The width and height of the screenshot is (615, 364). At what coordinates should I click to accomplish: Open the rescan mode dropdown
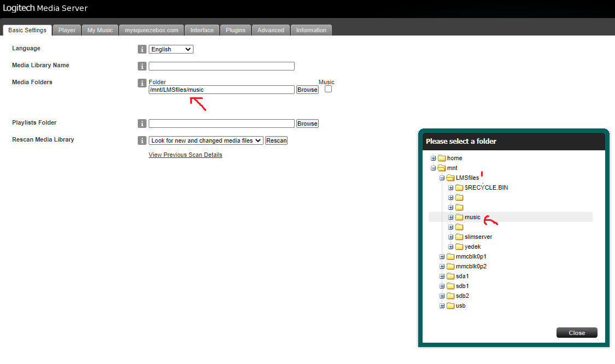[x=206, y=140]
